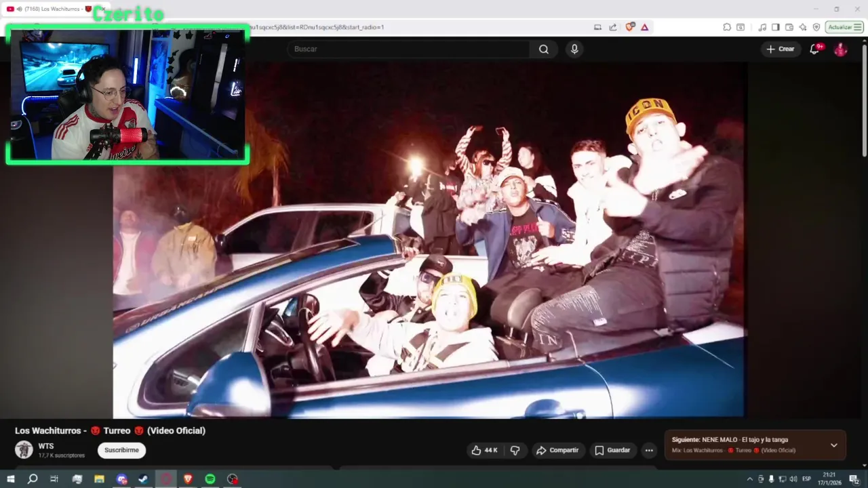Click the share page icon in address bar
Viewport: 868px width, 488px height.
point(613,27)
